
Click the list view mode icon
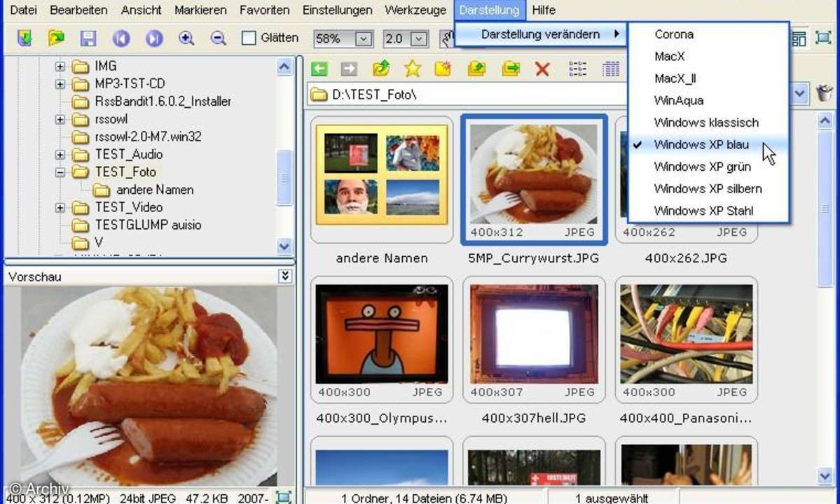(577, 69)
